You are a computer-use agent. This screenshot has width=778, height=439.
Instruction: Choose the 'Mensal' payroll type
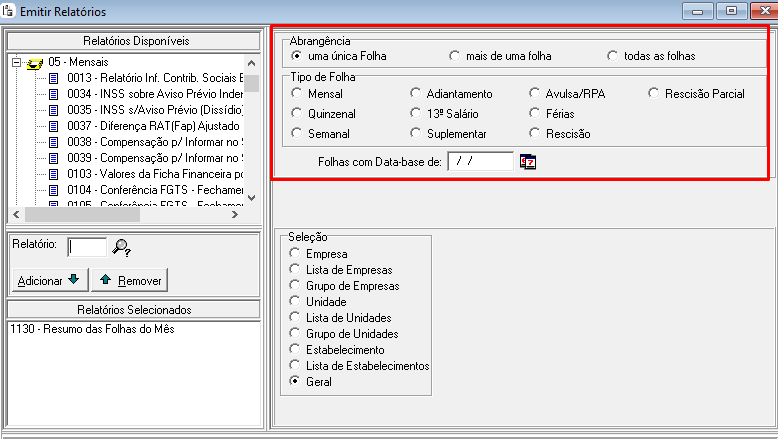[x=296, y=94]
